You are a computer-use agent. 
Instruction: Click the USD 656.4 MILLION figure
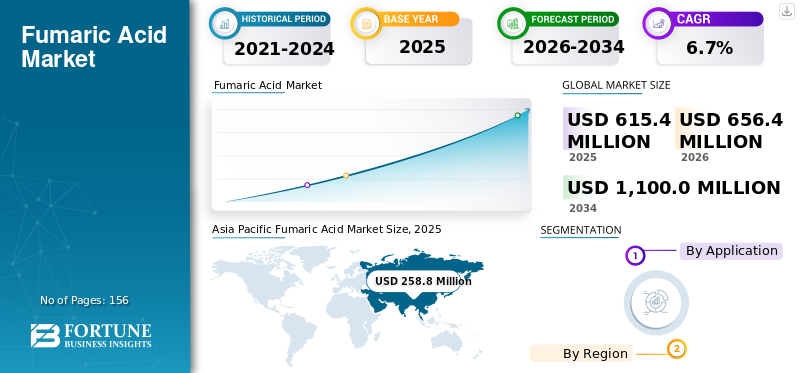(x=731, y=130)
